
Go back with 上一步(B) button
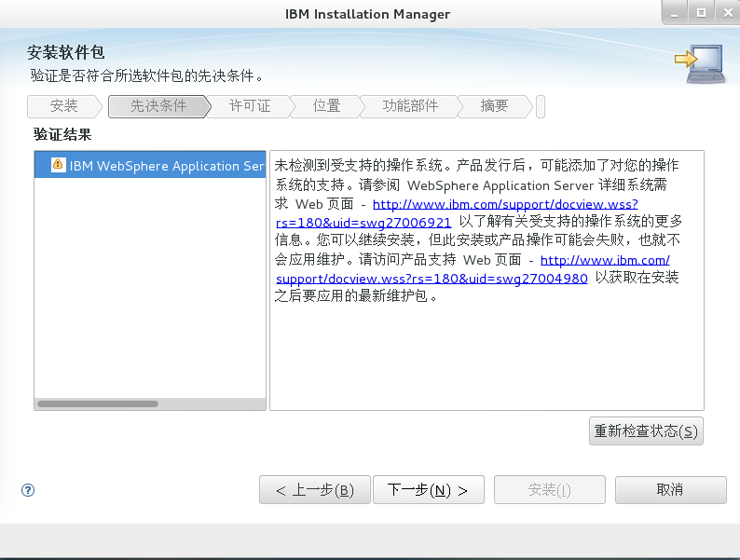(315, 490)
